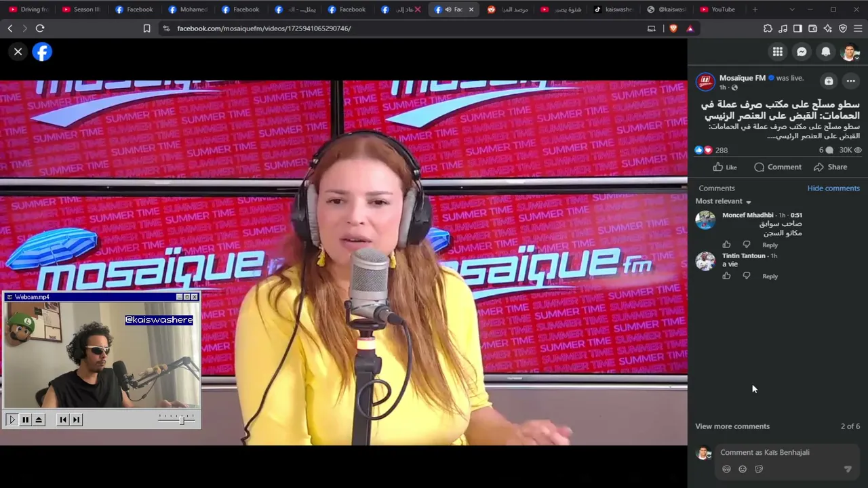868x488 pixels.
Task: Like Moncef Mhadhbi's comment
Action: click(x=726, y=245)
